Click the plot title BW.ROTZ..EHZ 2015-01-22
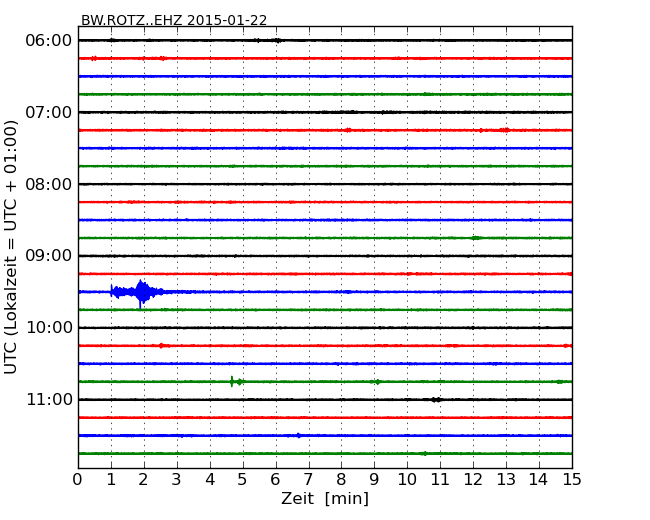 174,20
